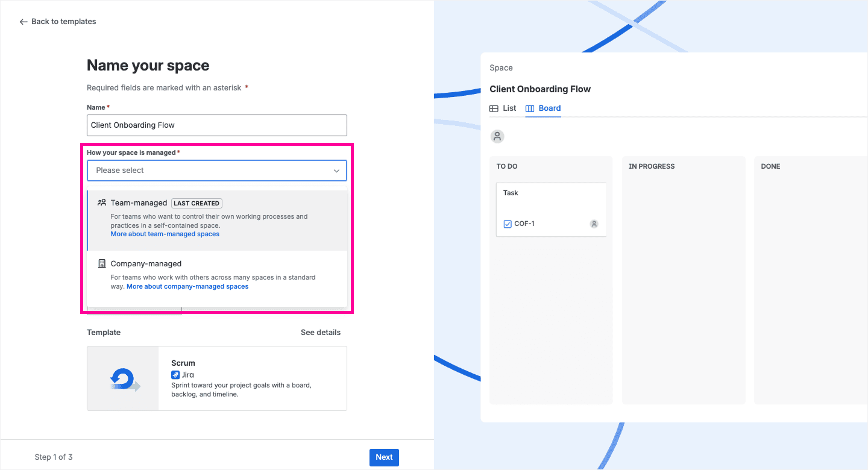Click the avatar icon under the tabs
This screenshot has height=470, width=868.
(x=497, y=136)
